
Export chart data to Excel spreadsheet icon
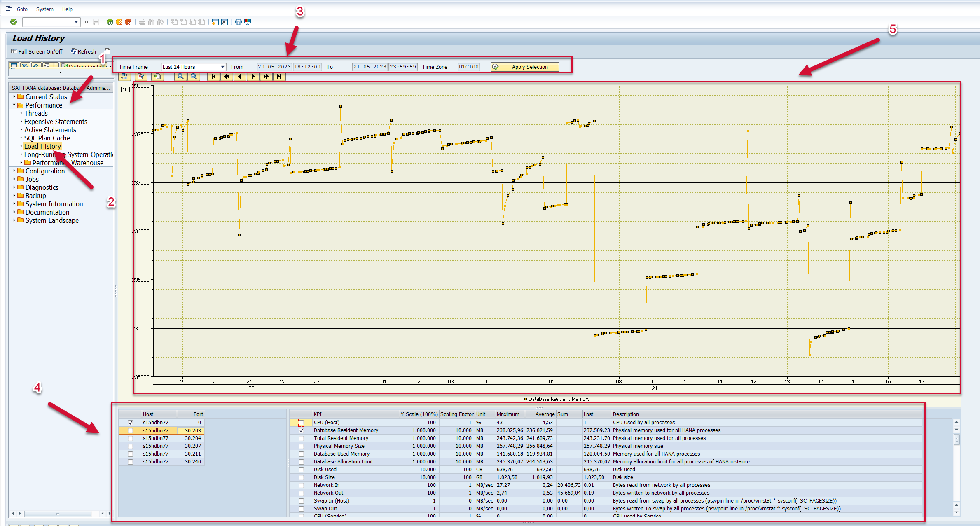click(157, 77)
